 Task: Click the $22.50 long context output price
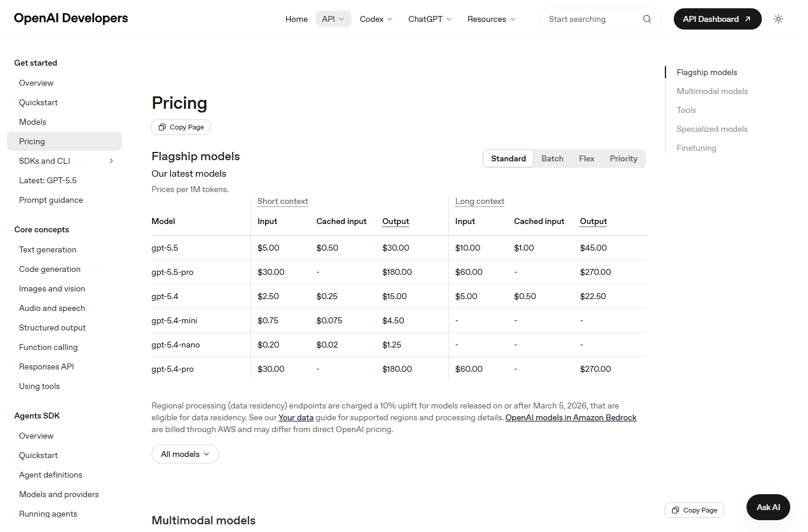click(x=593, y=296)
